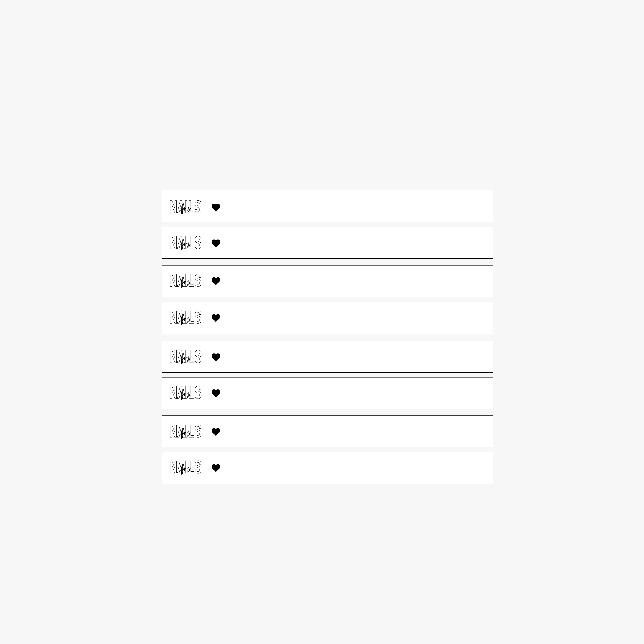Select the NAILS logo in the second strip
This screenshot has height=644, width=644.
coord(186,243)
